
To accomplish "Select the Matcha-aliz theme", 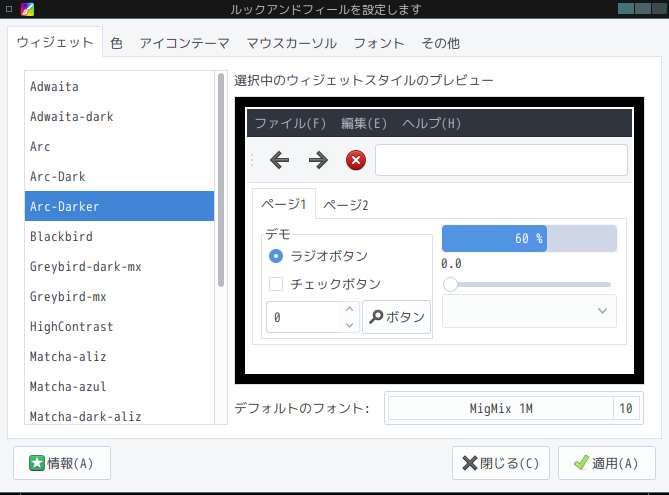I will coord(119,356).
